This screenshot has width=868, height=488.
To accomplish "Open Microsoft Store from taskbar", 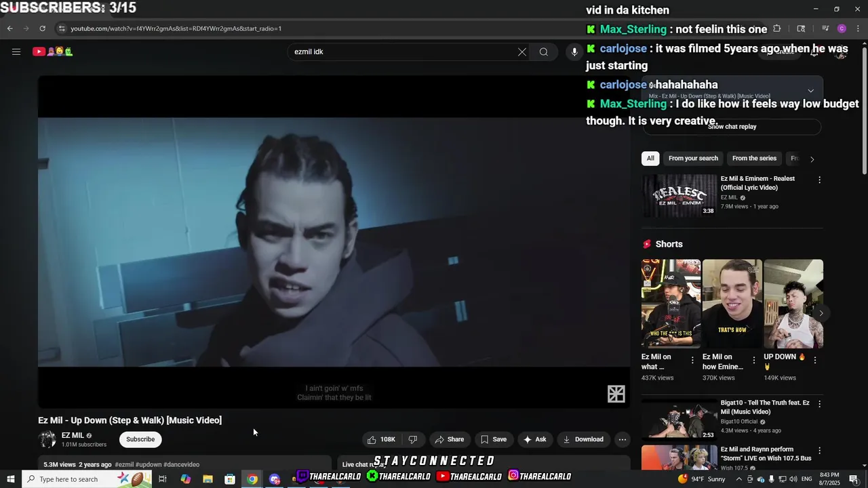I will point(230,479).
